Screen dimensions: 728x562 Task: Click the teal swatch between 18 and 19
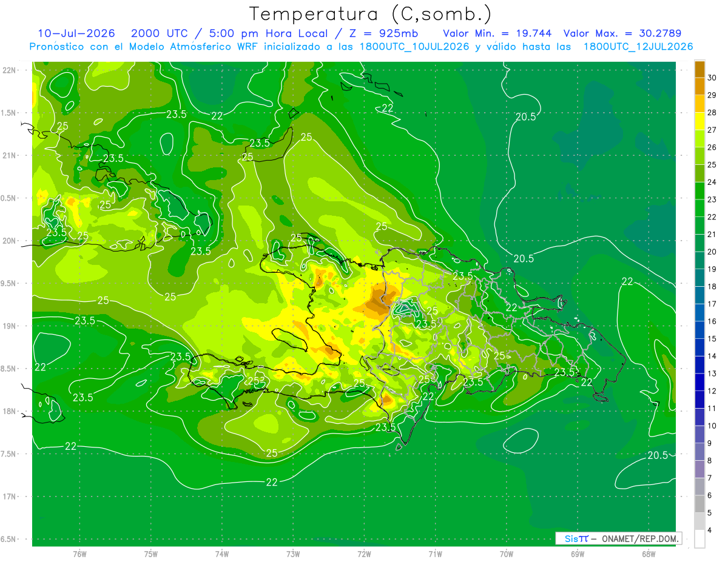pos(699,278)
